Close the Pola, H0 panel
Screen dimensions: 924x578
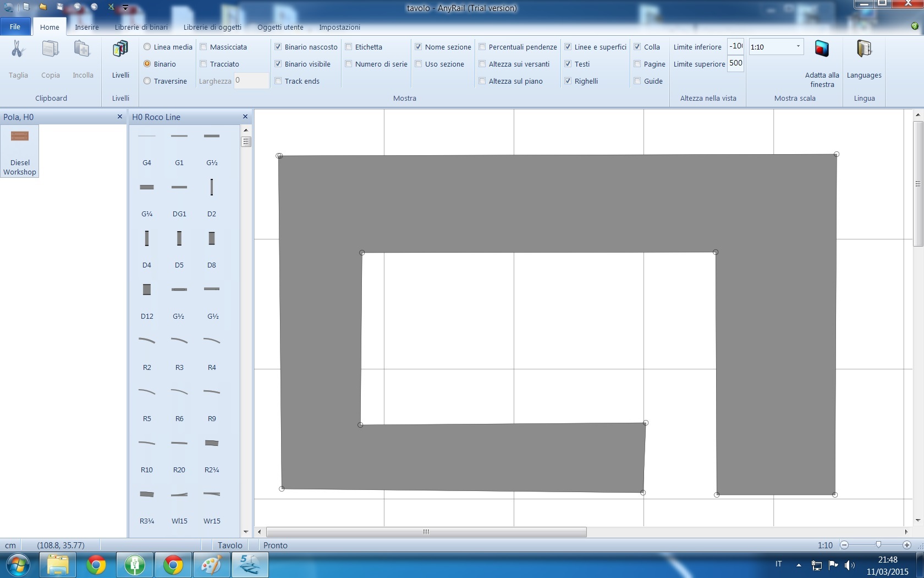pos(120,117)
